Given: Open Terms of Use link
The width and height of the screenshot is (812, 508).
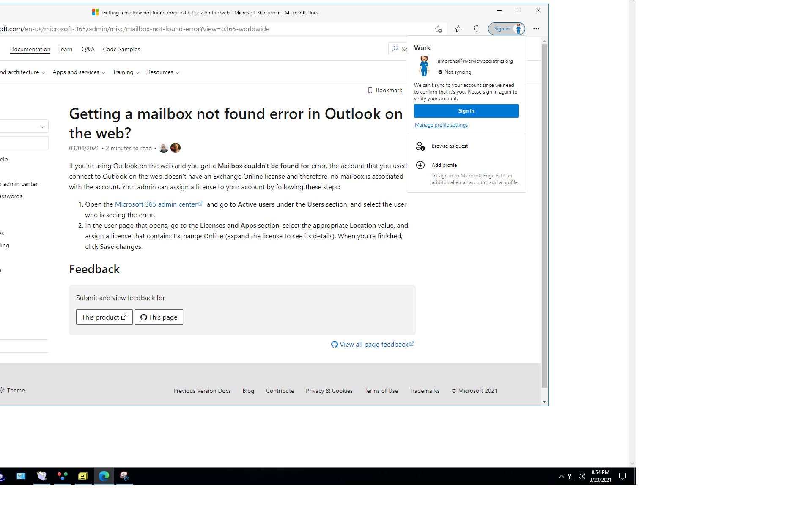Looking at the screenshot, I should point(381,391).
